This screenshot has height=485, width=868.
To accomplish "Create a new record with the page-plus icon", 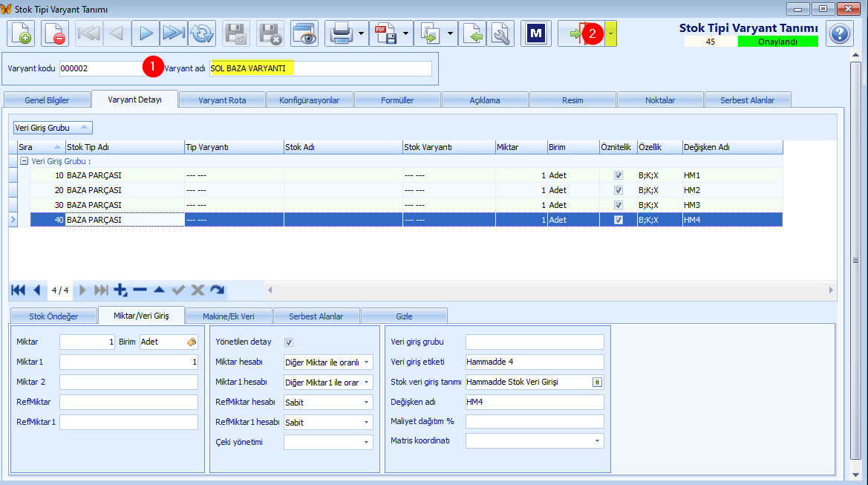I will click(x=21, y=33).
